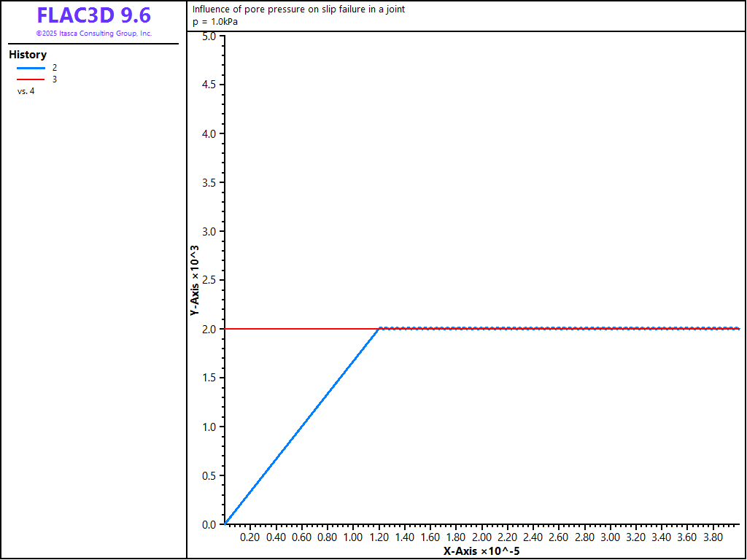Select the 'vs. 4' legend text
Image resolution: width=747 pixels, height=560 pixels.
[x=26, y=91]
